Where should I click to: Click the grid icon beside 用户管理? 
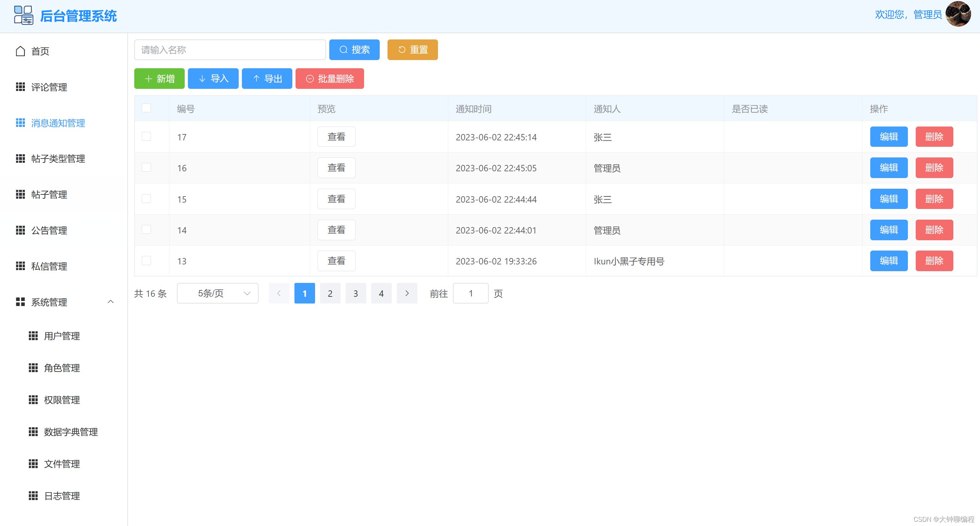point(33,336)
